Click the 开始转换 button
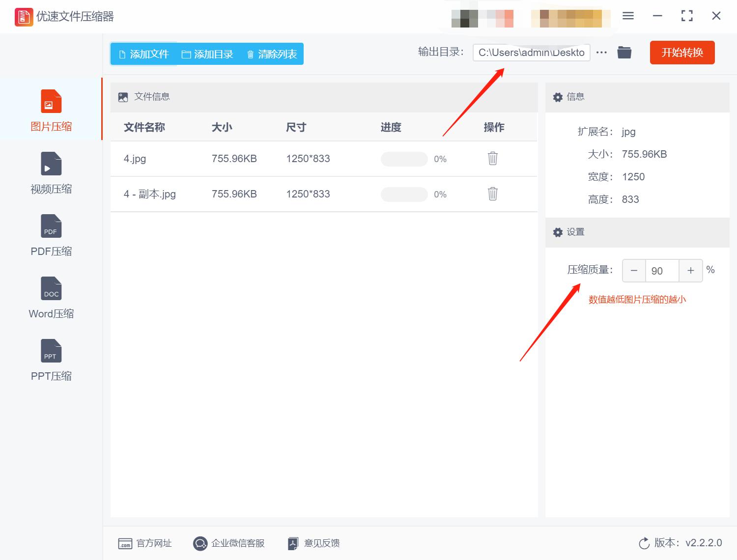Viewport: 737px width, 560px height. click(x=682, y=53)
